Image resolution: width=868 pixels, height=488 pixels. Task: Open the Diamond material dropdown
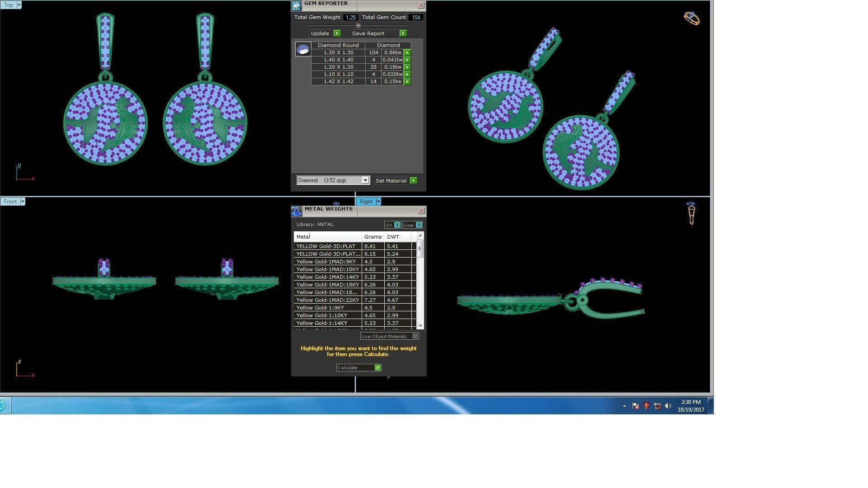pos(365,180)
